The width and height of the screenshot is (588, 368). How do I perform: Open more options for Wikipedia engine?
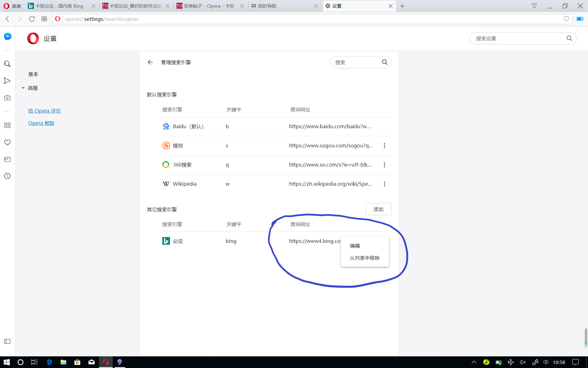click(384, 184)
